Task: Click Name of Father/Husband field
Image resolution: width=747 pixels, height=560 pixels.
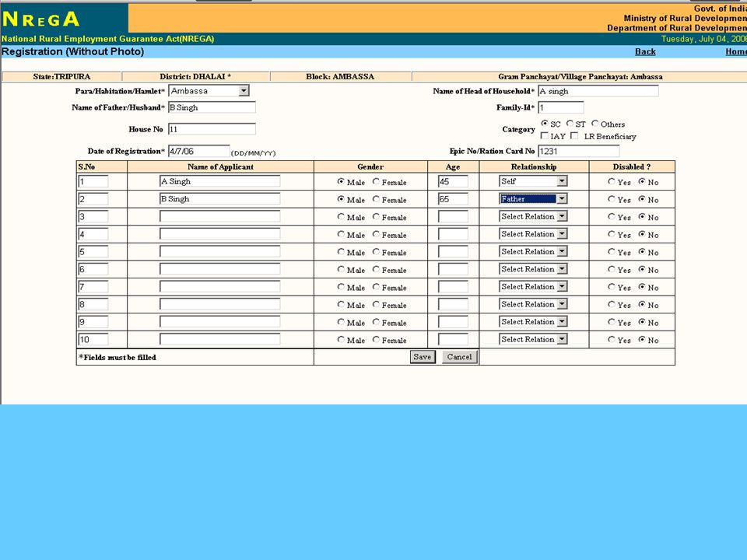Action: point(212,107)
